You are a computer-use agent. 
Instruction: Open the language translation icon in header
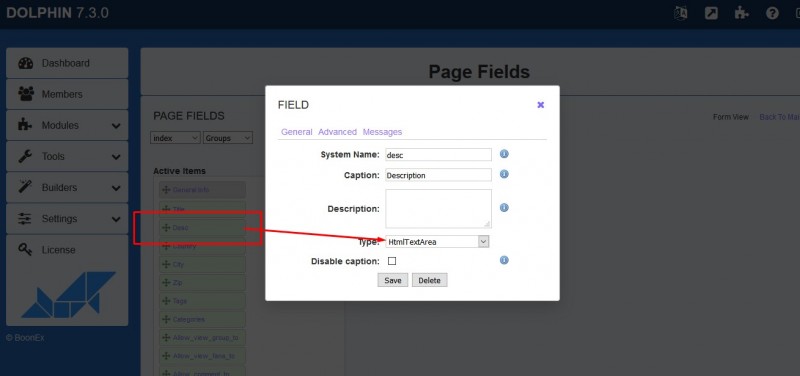(x=680, y=13)
